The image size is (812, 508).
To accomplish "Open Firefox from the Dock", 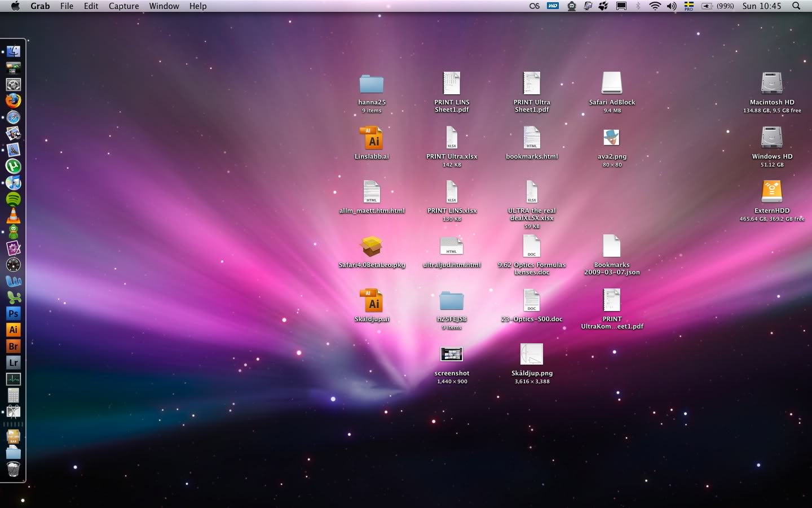I will pos(14,100).
